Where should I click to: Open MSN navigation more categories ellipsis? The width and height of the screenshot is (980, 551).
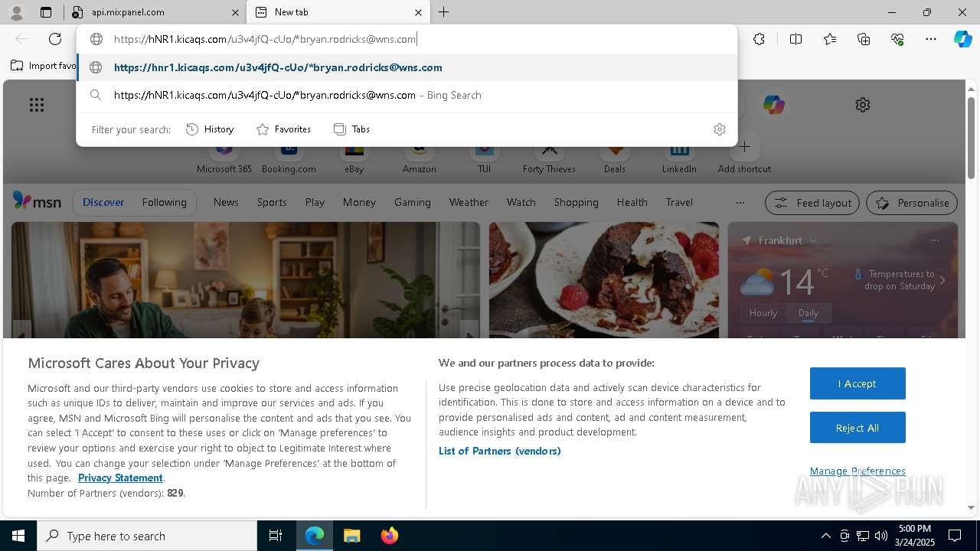[740, 203]
